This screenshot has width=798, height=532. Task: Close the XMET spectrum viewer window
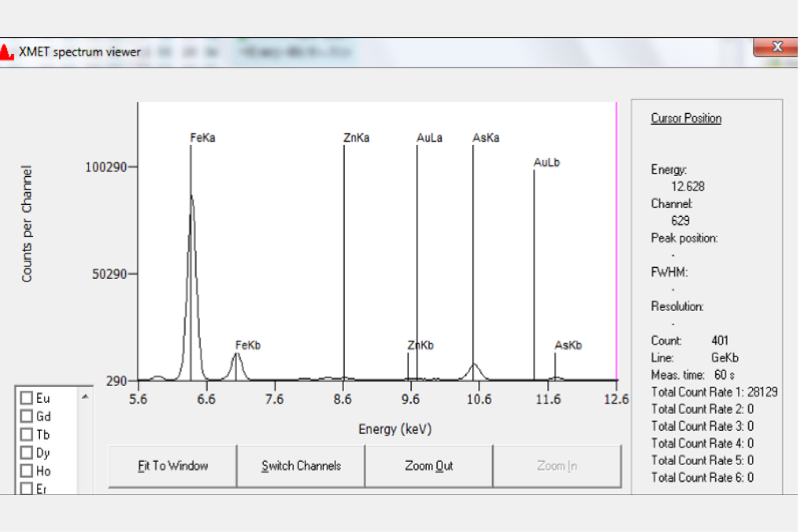(776, 47)
